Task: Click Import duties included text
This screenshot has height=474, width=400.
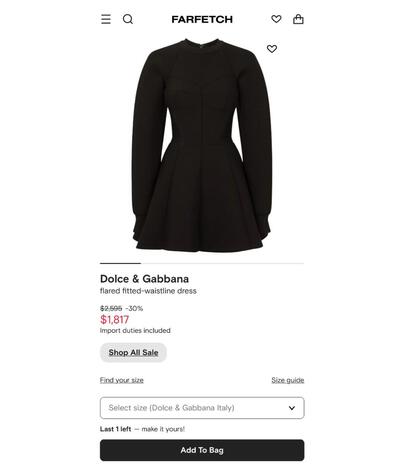Action: pos(135,331)
